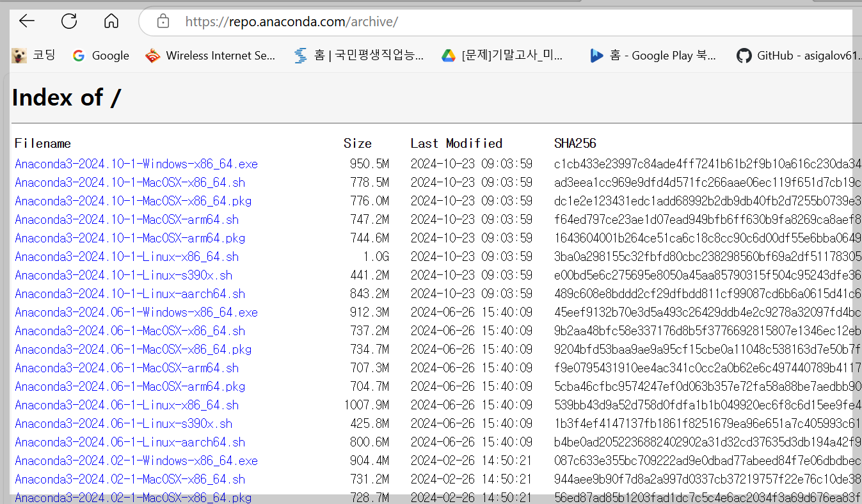The width and height of the screenshot is (862, 504).
Task: Click the SHA256 hash starting with "087c633e"
Action: coord(708,461)
